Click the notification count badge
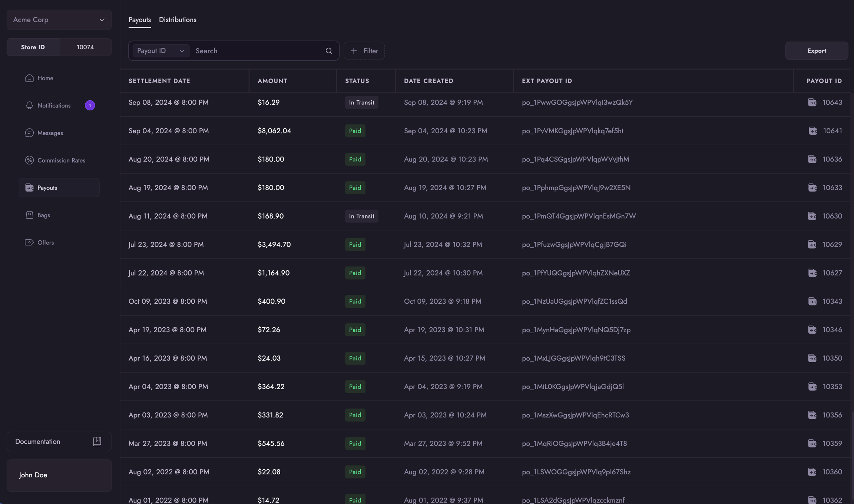Image resolution: width=854 pixels, height=504 pixels. tap(90, 106)
